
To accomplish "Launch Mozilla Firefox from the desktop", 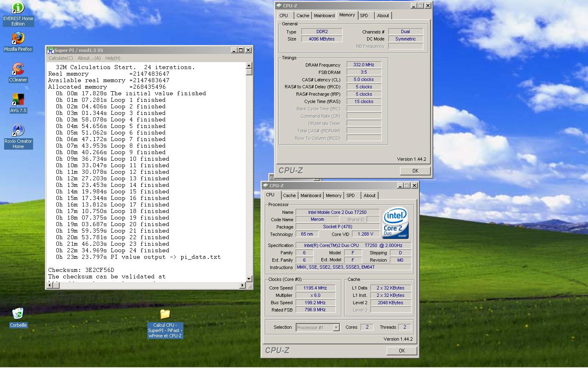I will [x=18, y=41].
